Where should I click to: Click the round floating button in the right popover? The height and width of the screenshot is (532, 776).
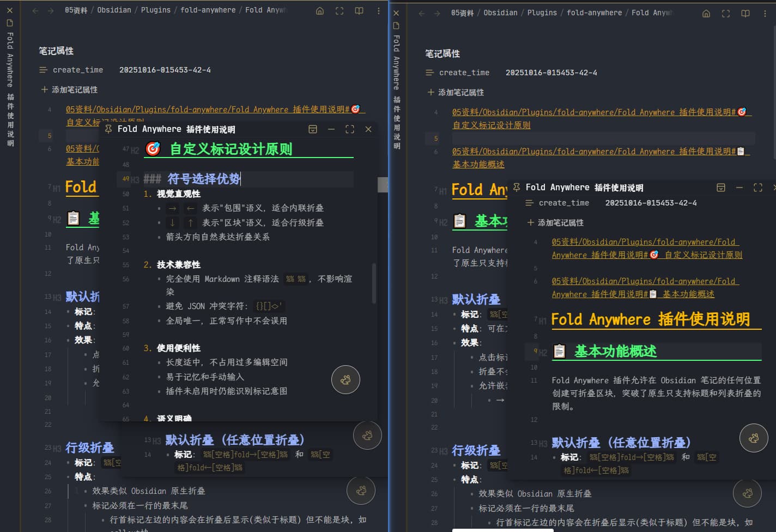754,438
